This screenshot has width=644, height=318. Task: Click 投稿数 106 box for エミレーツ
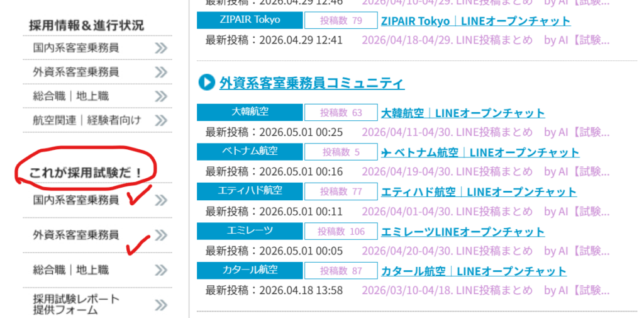pyautogui.click(x=341, y=231)
